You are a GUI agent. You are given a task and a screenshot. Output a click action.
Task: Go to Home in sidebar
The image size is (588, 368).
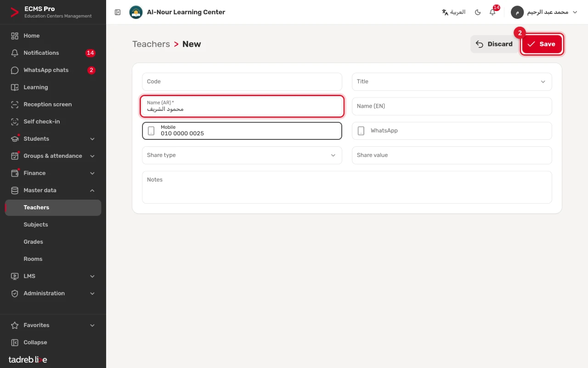[53, 36]
